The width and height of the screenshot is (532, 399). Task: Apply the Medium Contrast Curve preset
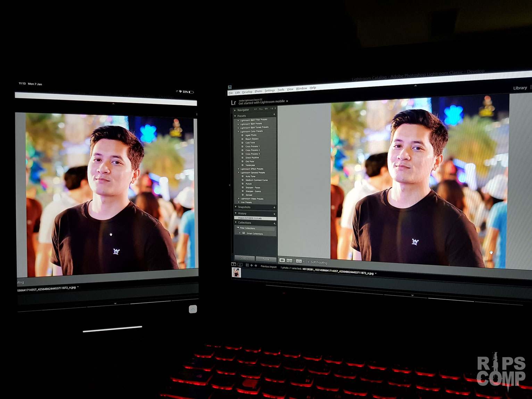tap(257, 180)
